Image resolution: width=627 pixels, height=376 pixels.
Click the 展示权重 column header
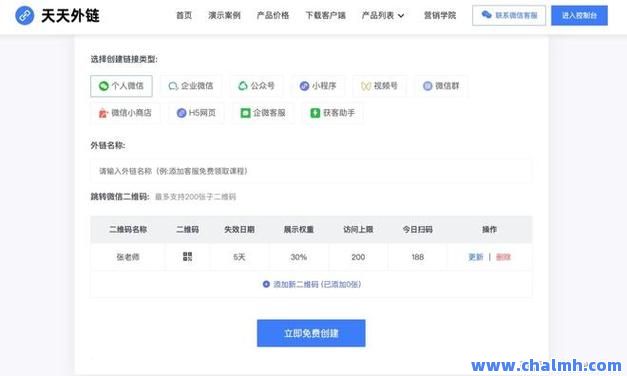point(299,230)
